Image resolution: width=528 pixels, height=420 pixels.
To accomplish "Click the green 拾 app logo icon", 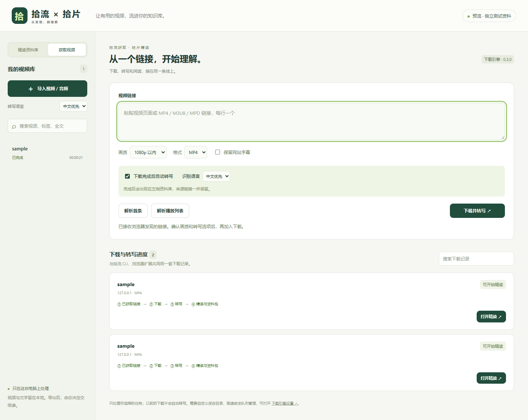I will [x=19, y=16].
